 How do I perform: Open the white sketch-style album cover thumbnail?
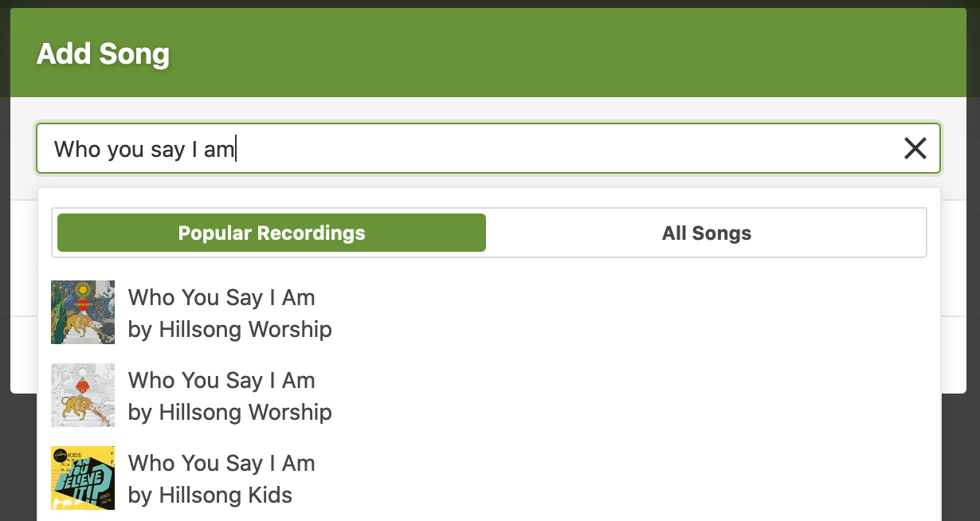click(x=83, y=395)
